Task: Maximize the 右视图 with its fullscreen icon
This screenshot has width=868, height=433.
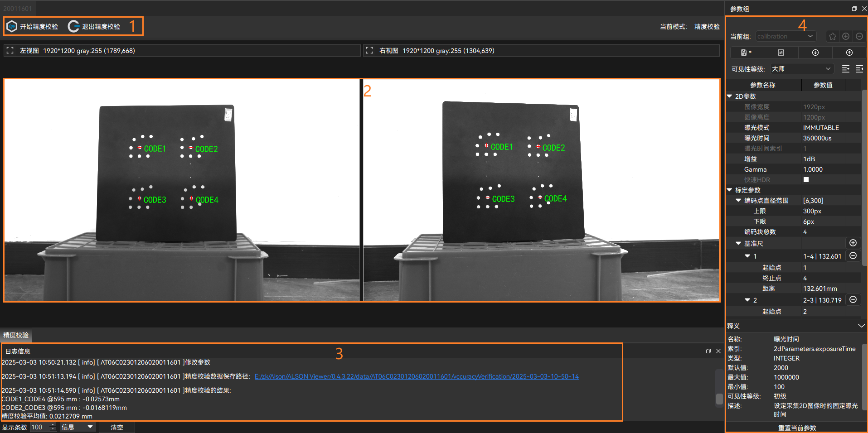Action: [369, 51]
